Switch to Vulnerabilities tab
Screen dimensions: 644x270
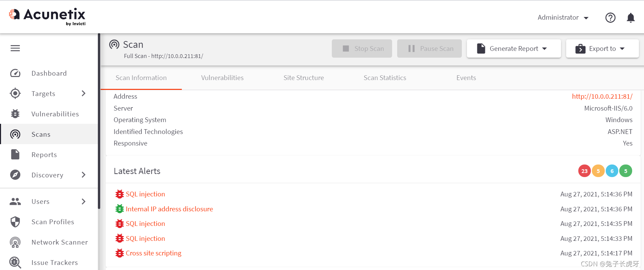(222, 78)
